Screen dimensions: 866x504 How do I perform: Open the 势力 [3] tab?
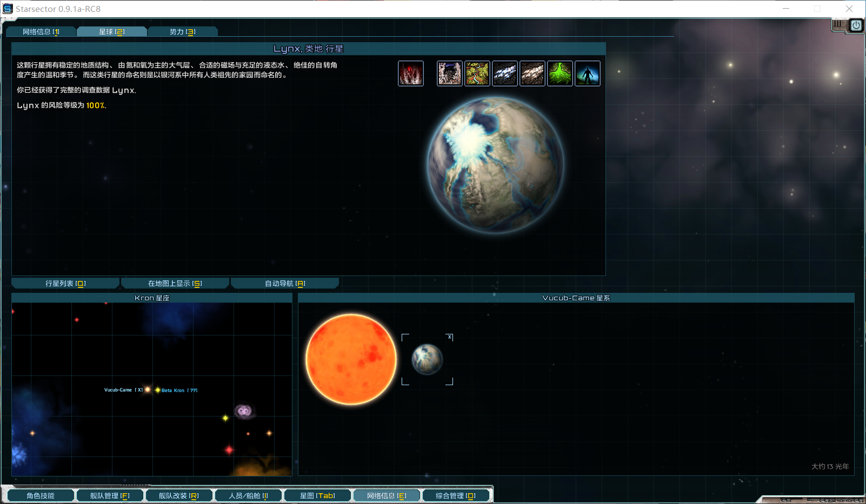pos(182,32)
